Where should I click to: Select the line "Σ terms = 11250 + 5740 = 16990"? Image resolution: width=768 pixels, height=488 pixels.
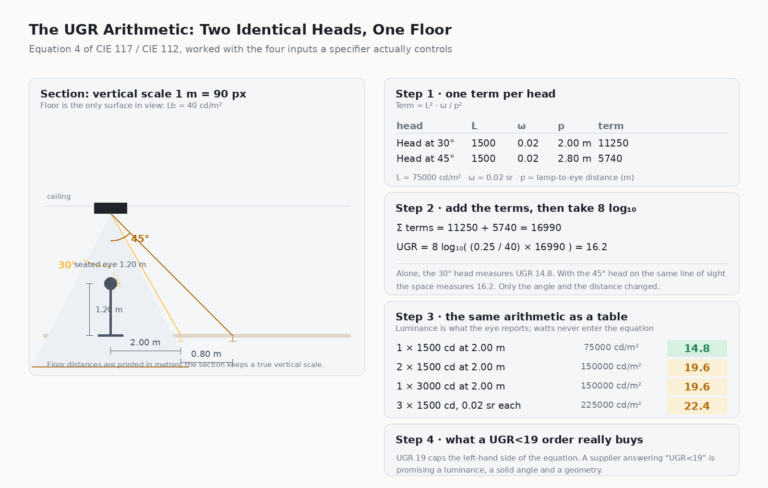(479, 228)
